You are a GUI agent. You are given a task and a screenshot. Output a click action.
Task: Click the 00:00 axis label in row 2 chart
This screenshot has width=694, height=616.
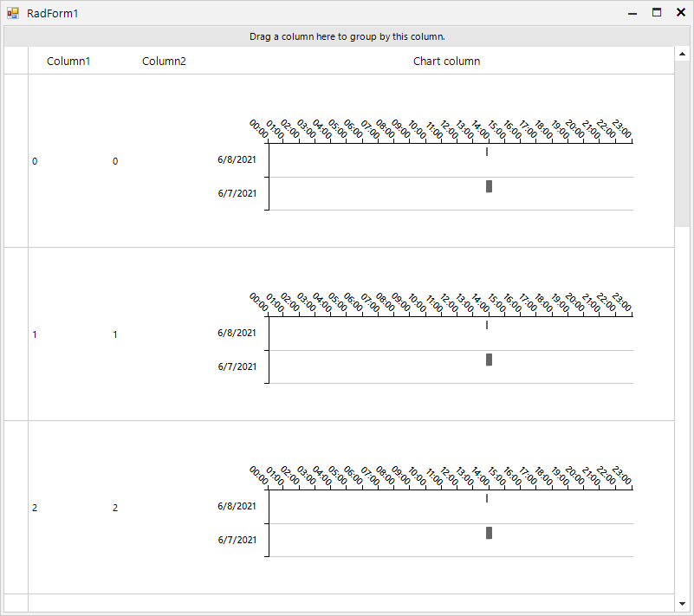[x=259, y=476]
